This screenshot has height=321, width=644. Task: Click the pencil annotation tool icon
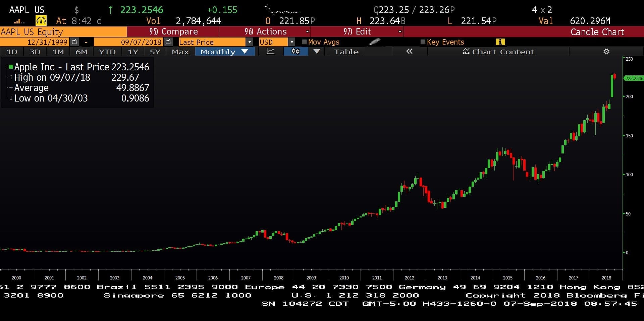[x=375, y=42]
